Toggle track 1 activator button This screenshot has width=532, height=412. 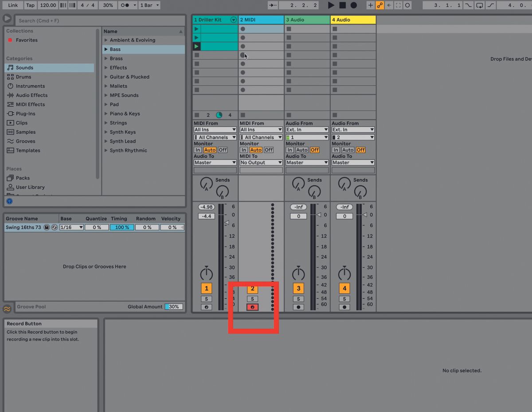pos(206,288)
